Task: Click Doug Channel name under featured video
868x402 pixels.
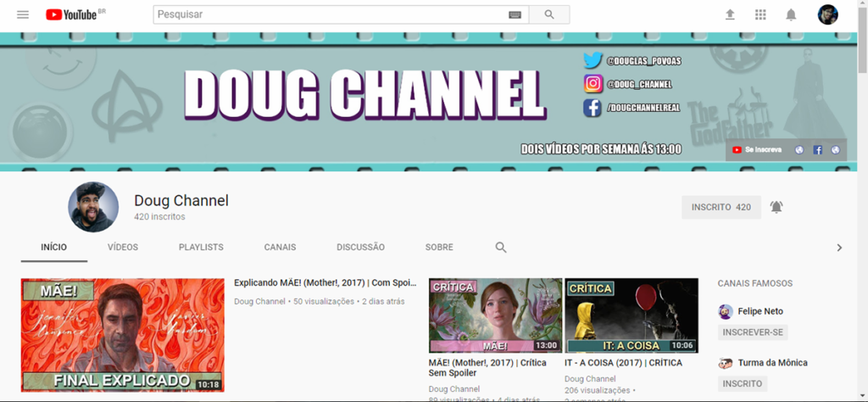Action: tap(259, 302)
